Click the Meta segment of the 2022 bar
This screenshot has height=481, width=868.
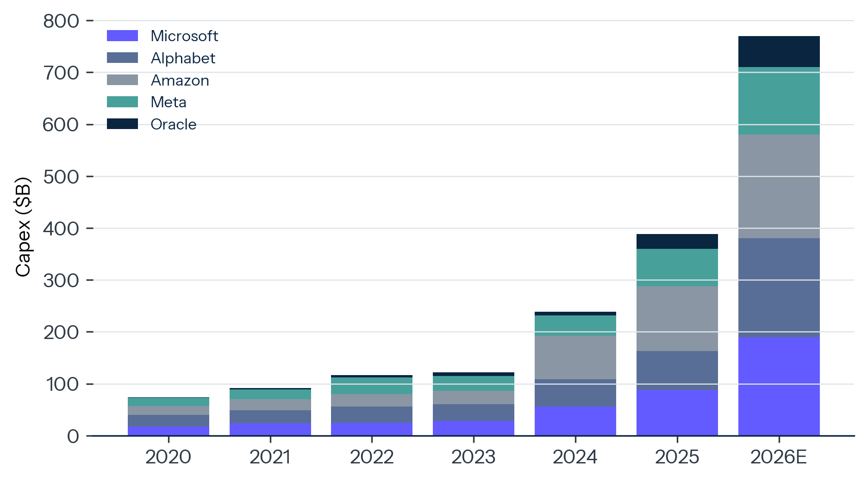click(x=372, y=386)
